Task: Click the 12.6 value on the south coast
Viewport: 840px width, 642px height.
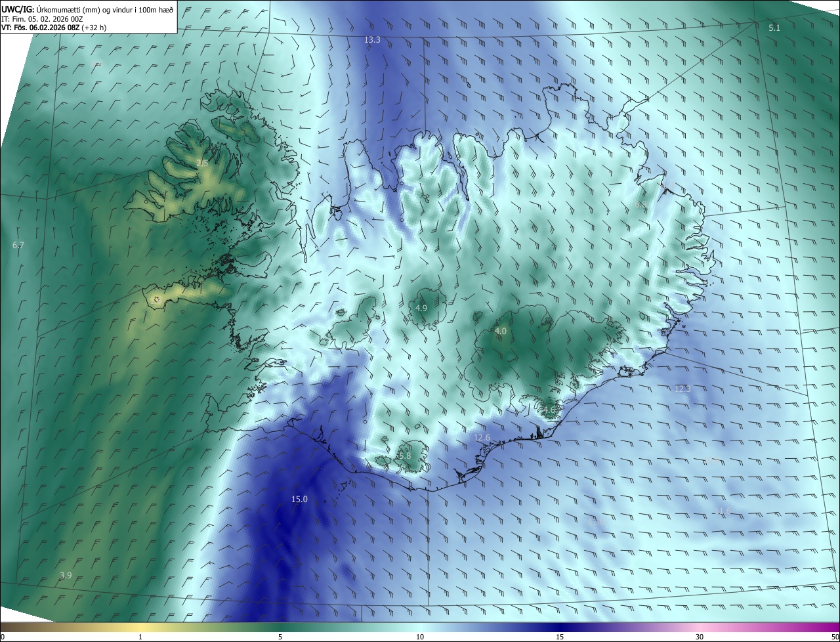Action: click(x=482, y=437)
